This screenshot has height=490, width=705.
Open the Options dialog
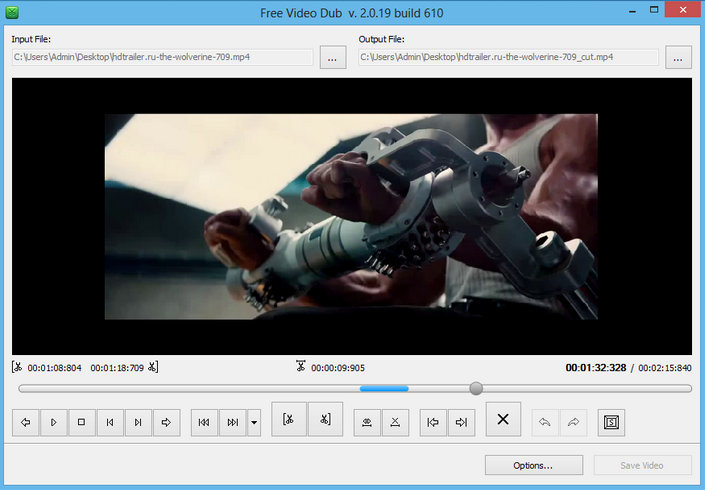click(x=534, y=465)
